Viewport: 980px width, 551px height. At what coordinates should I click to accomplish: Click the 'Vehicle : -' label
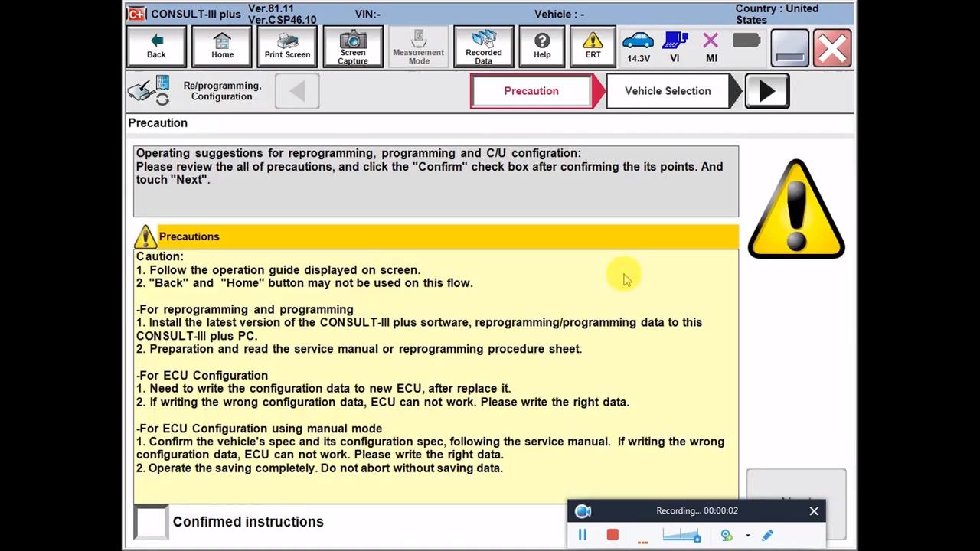click(559, 14)
